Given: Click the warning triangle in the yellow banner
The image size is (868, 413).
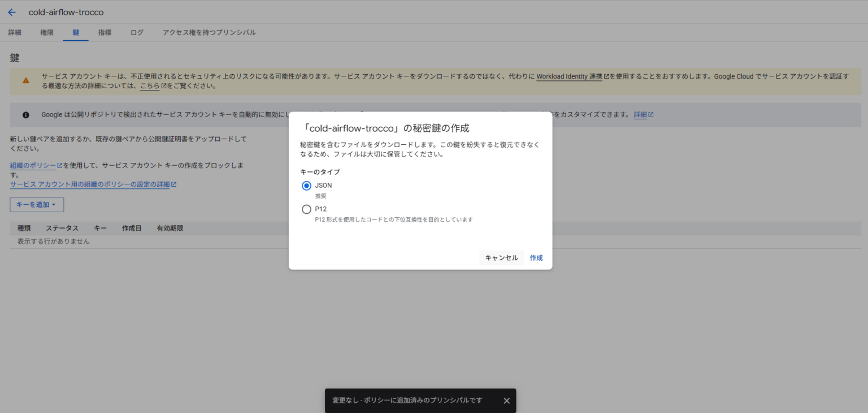Looking at the screenshot, I should (x=25, y=80).
